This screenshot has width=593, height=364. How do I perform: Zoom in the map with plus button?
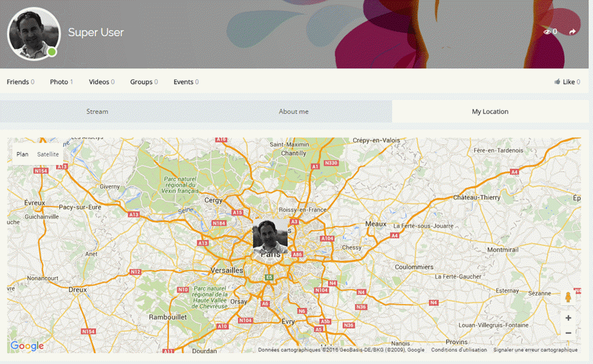(568, 318)
